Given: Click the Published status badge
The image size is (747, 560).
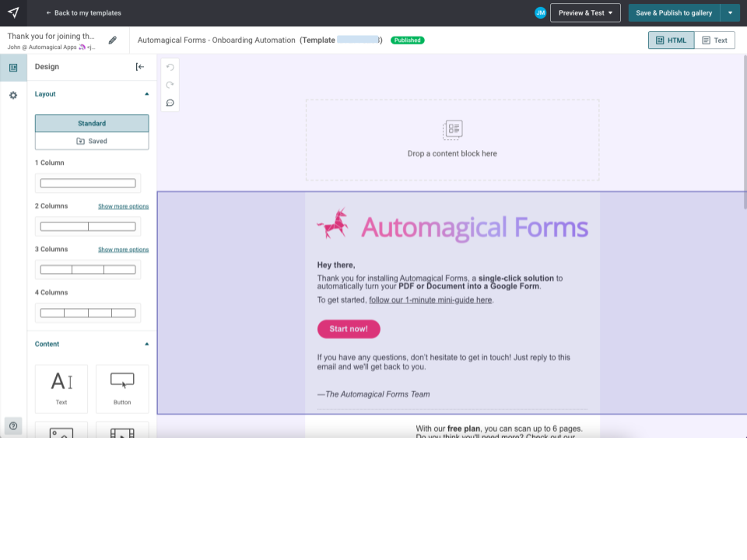Looking at the screenshot, I should coord(407,40).
